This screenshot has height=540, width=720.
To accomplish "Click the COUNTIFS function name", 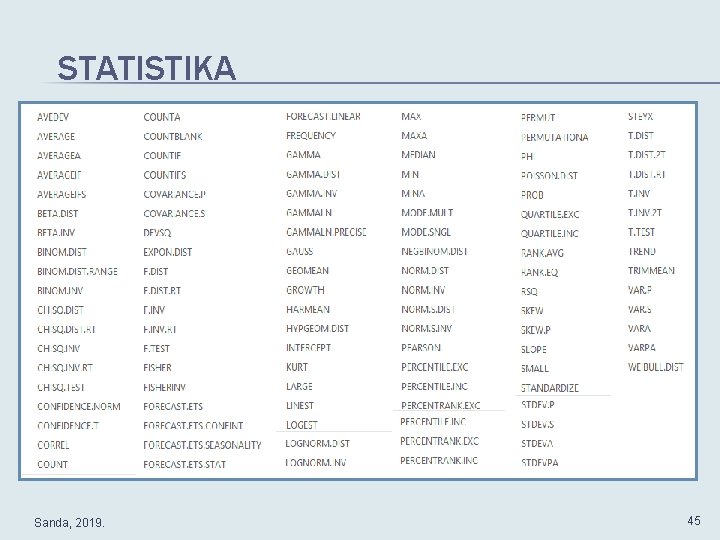I will pyautogui.click(x=164, y=175).
